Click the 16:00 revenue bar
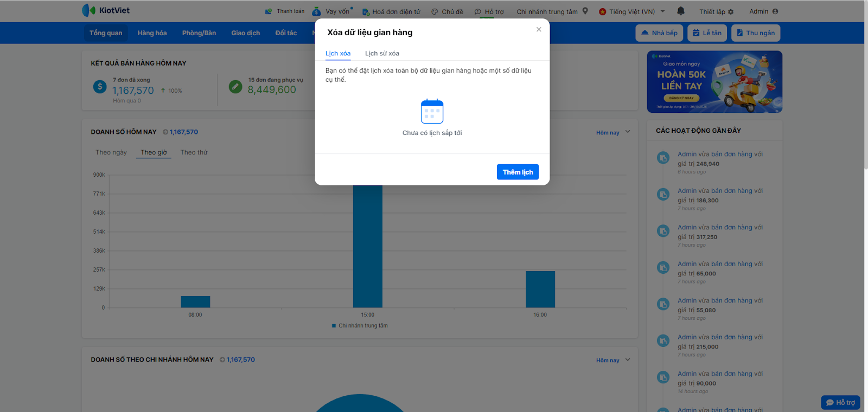Viewport: 868px width, 412px height. [540, 289]
